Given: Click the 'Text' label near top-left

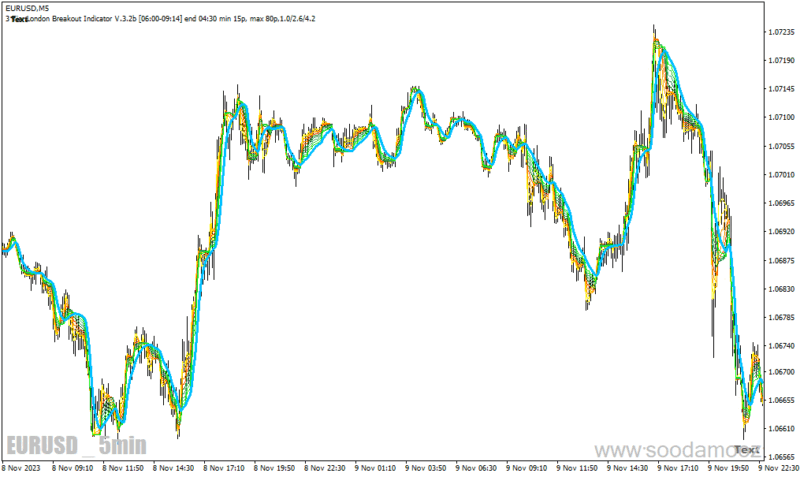Looking at the screenshot, I should [19, 19].
